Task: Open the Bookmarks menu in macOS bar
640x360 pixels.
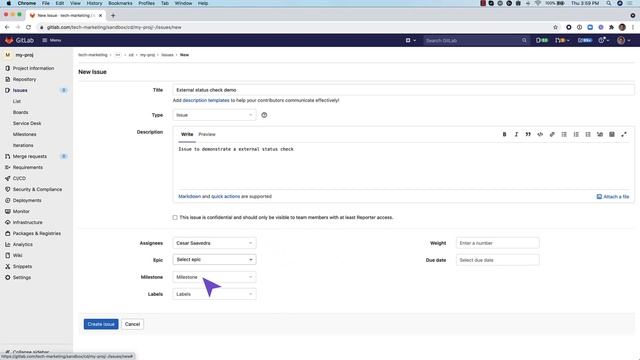Action: click(120, 3)
